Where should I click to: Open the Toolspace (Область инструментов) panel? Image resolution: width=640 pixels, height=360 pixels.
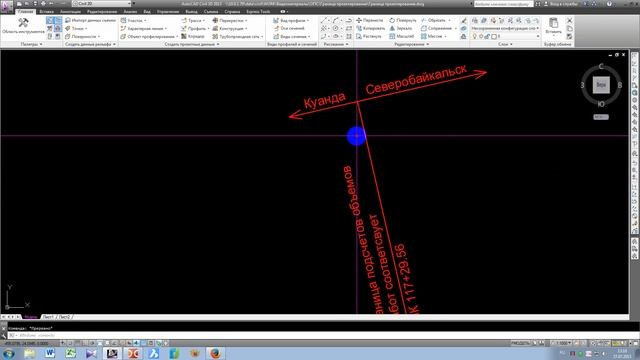(x=23, y=26)
